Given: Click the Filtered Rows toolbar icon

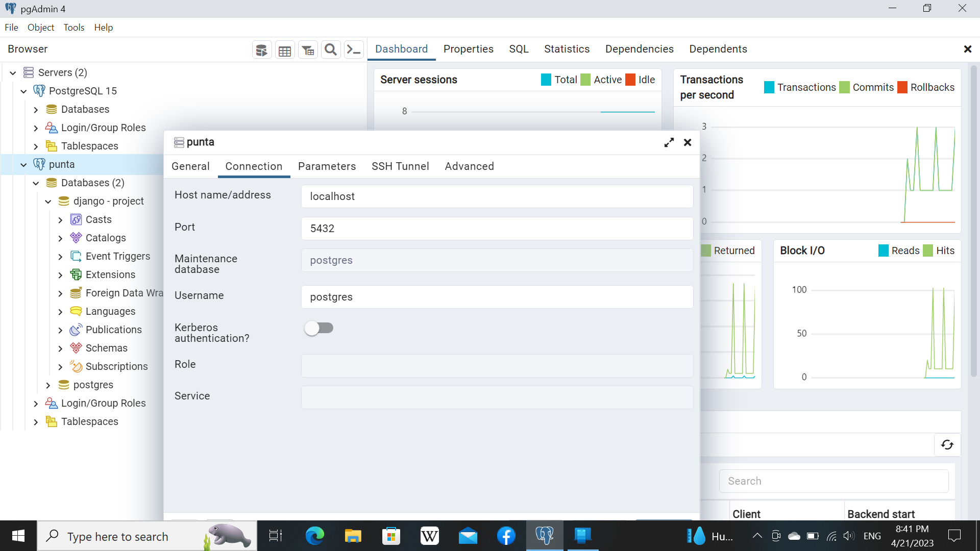Looking at the screenshot, I should [x=308, y=49].
